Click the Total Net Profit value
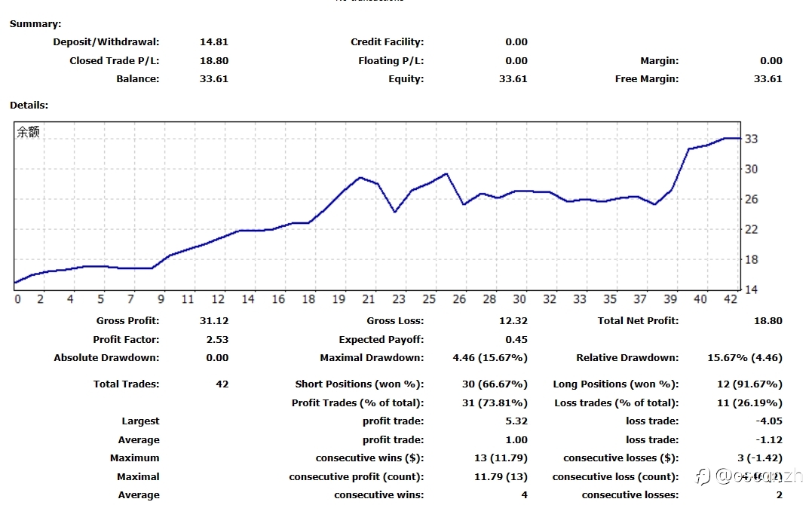This screenshot has height=505, width=812. 768,321
